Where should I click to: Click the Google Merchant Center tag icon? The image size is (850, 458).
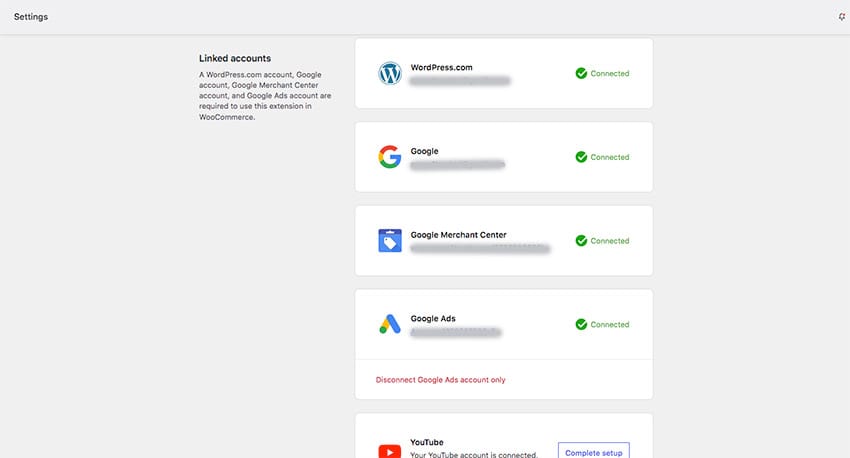(x=390, y=241)
